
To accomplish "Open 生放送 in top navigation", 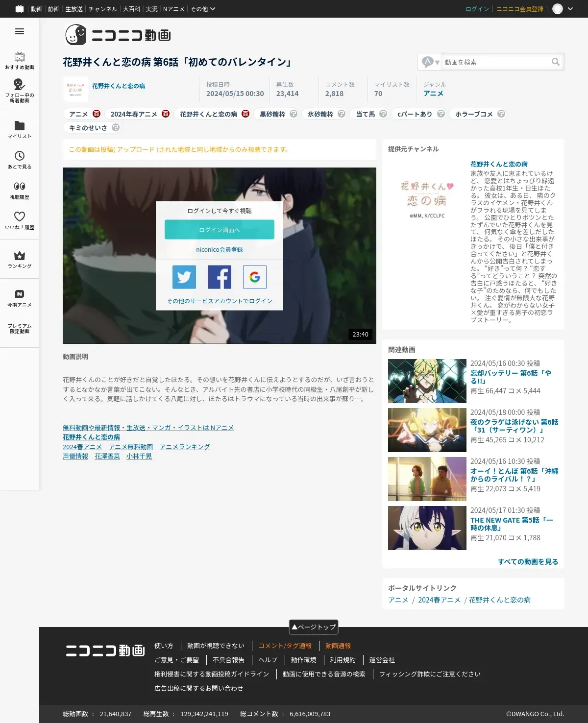I will [x=74, y=9].
